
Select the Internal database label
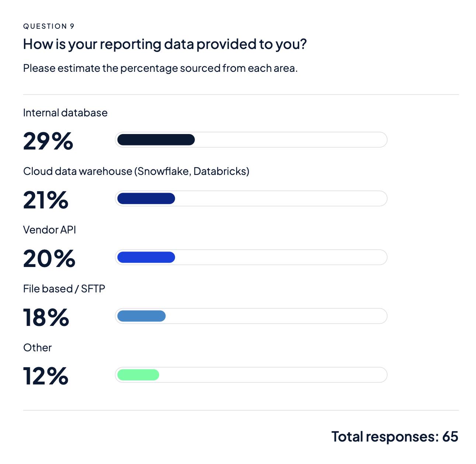(65, 113)
